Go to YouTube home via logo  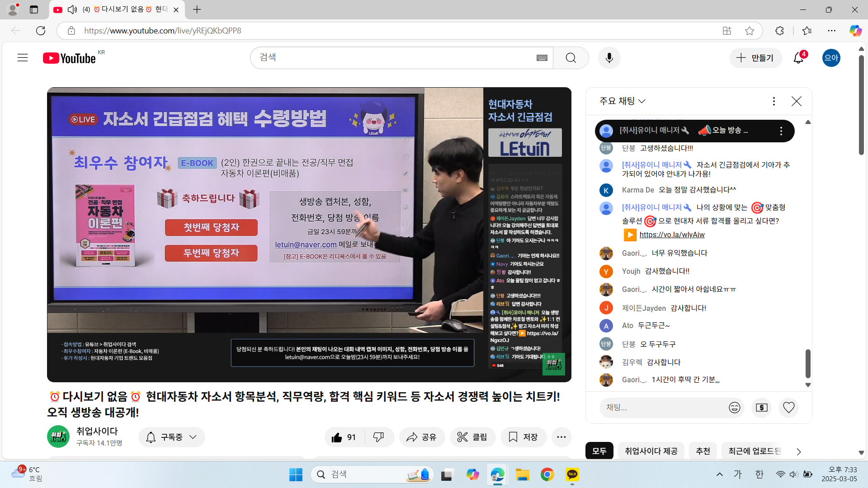click(x=69, y=58)
